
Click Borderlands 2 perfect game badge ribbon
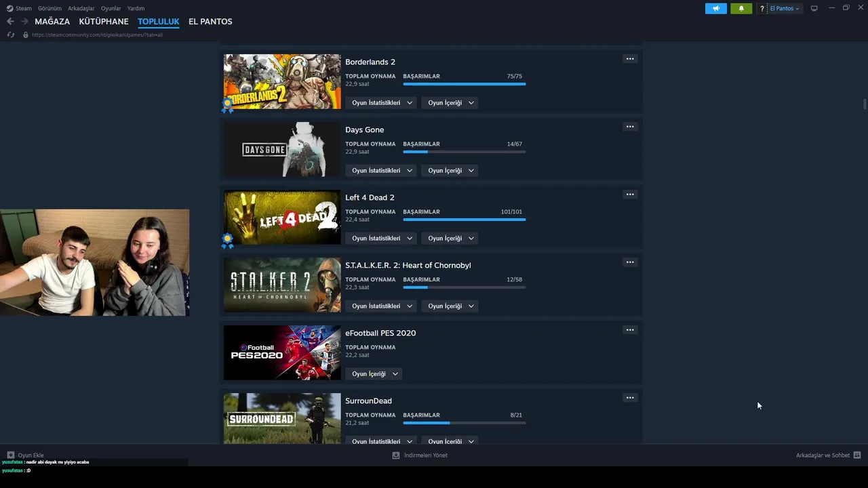[x=227, y=105]
